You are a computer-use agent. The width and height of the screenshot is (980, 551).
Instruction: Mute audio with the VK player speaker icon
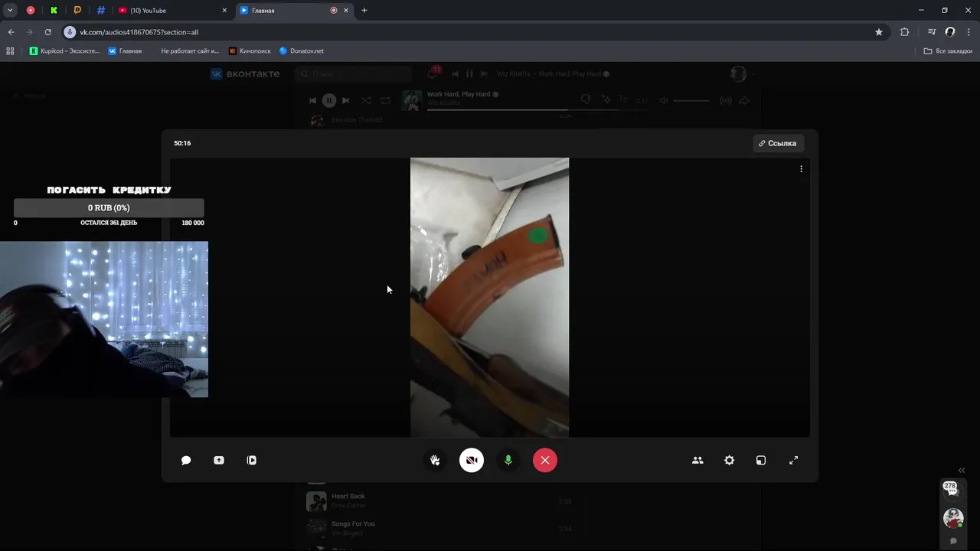(664, 100)
